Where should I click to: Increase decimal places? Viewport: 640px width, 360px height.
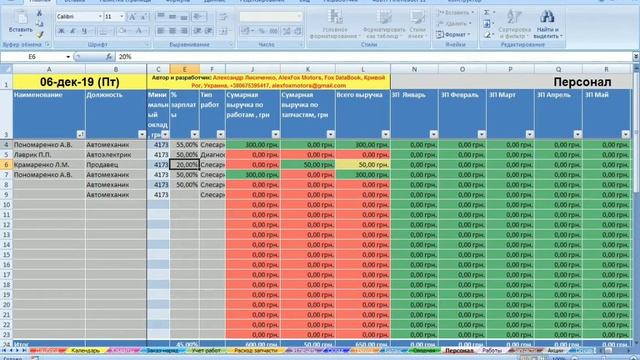click(x=287, y=31)
